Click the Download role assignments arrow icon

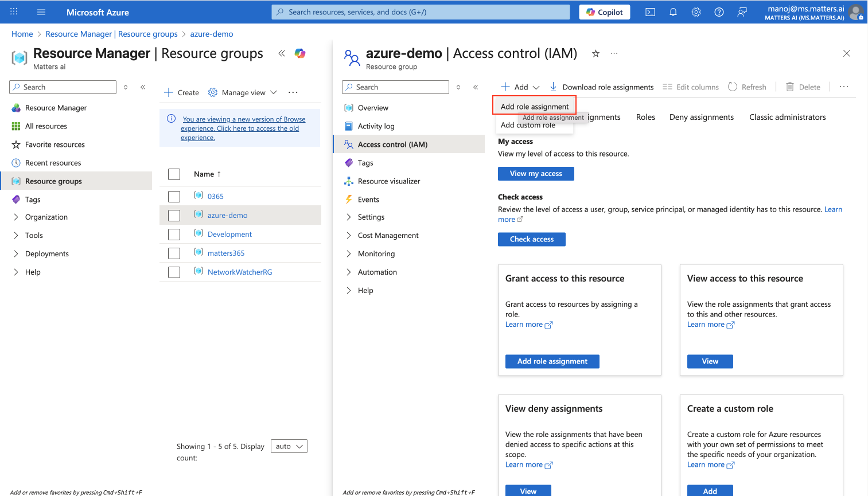553,87
